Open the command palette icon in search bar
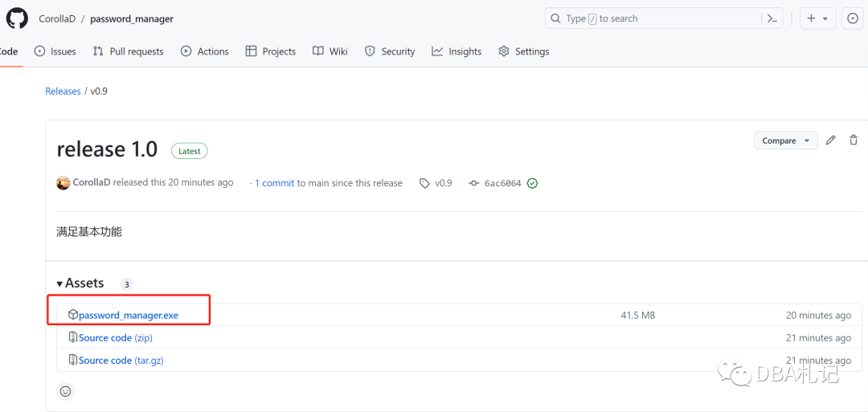Image resolution: width=868 pixels, height=412 pixels. [772, 18]
